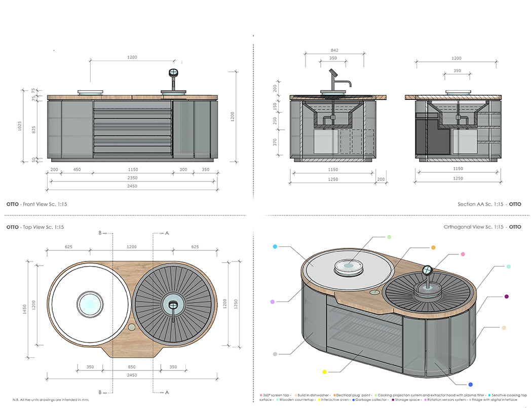This screenshot has height=408, width=532.
Task: Select the blue Garbage collector callout dot
Action: 471,384
